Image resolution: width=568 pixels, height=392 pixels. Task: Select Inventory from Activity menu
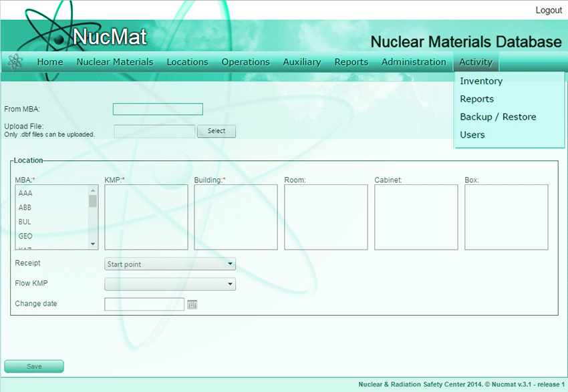481,81
